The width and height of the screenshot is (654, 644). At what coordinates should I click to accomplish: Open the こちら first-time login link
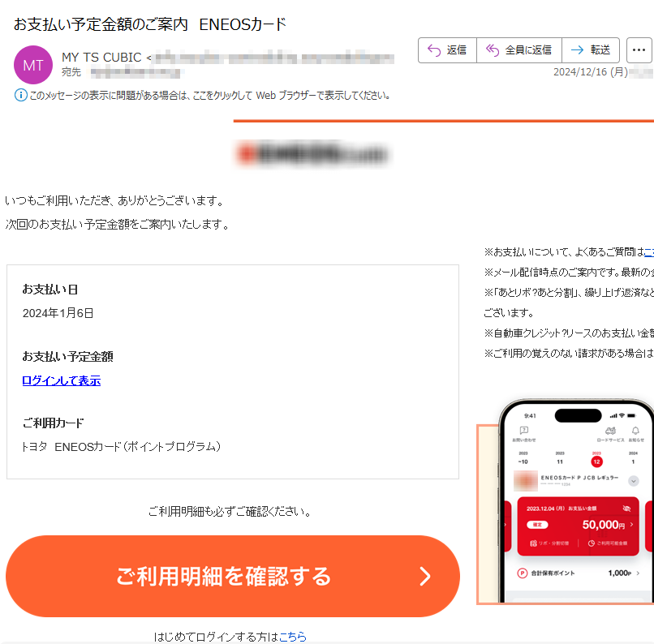293,637
